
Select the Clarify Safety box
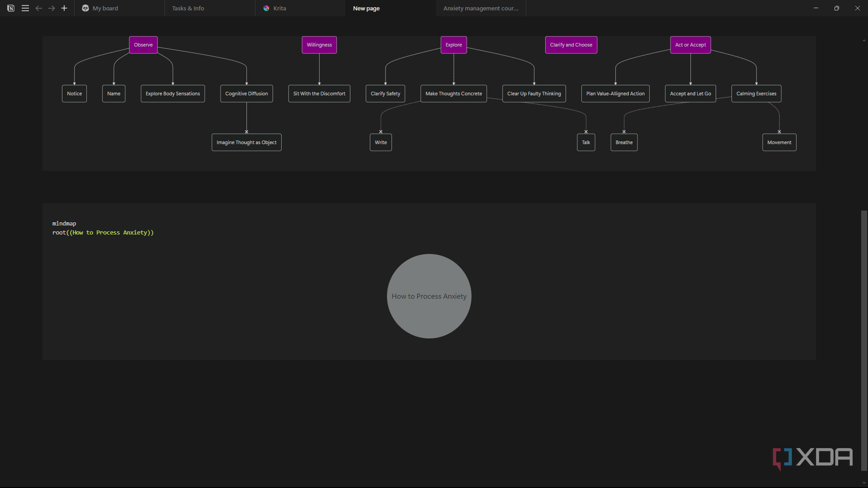click(x=385, y=94)
